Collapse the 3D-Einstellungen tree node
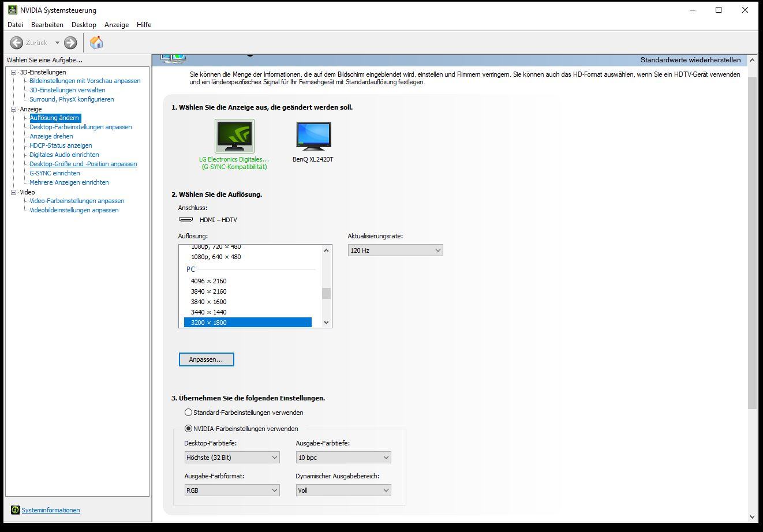This screenshot has height=532, width=763. point(14,72)
